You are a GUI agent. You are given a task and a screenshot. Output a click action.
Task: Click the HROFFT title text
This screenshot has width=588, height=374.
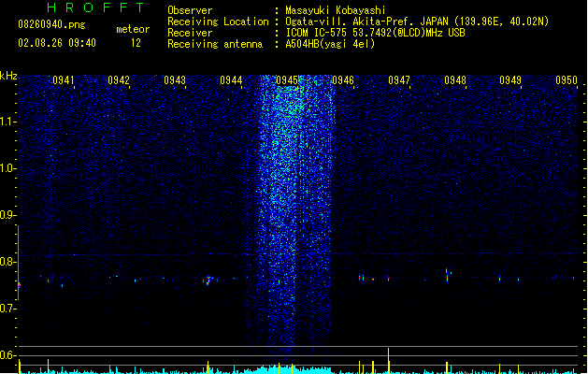click(95, 7)
